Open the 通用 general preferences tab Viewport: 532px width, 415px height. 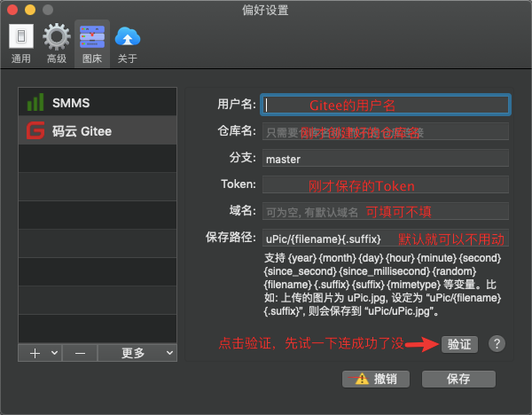[x=21, y=44]
